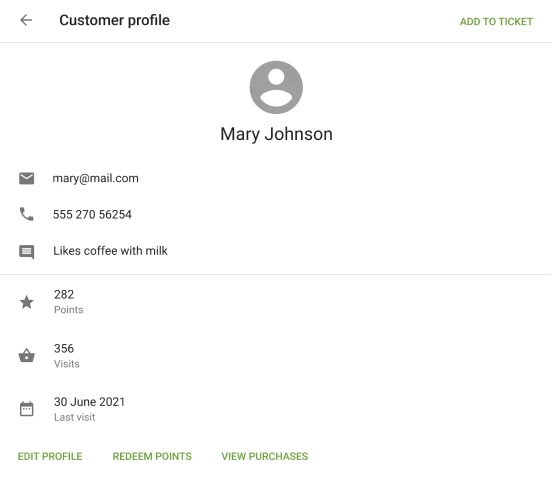Click the email envelope icon
This screenshot has height=493, width=551.
26,179
